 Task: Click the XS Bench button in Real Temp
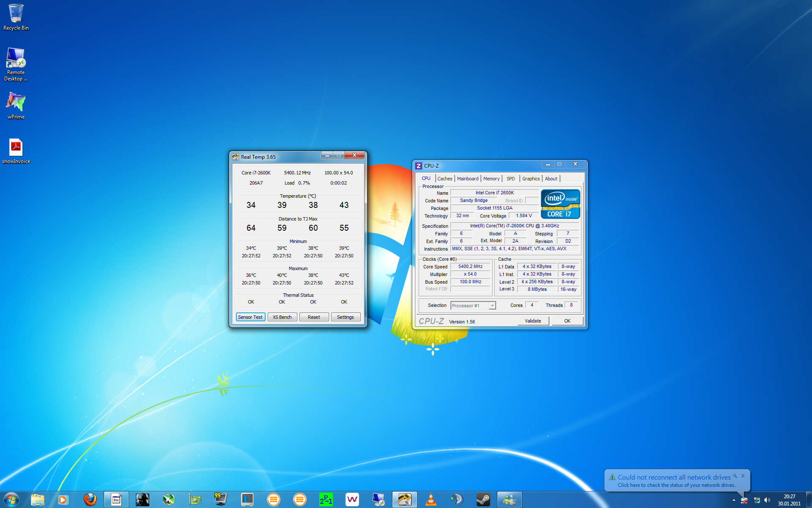[282, 317]
